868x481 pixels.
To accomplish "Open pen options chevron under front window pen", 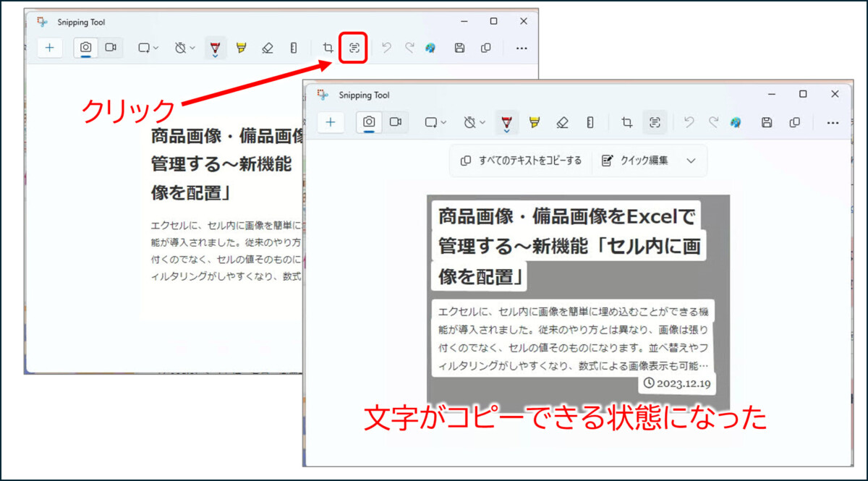I will [507, 131].
